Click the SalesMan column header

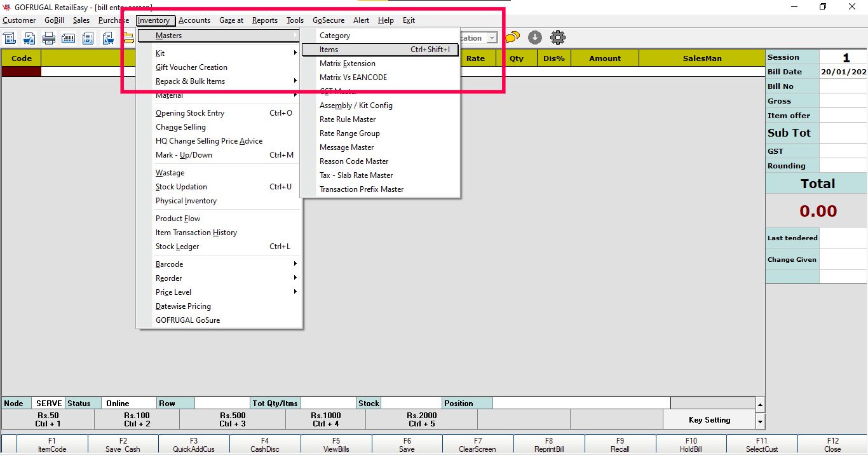pos(702,58)
